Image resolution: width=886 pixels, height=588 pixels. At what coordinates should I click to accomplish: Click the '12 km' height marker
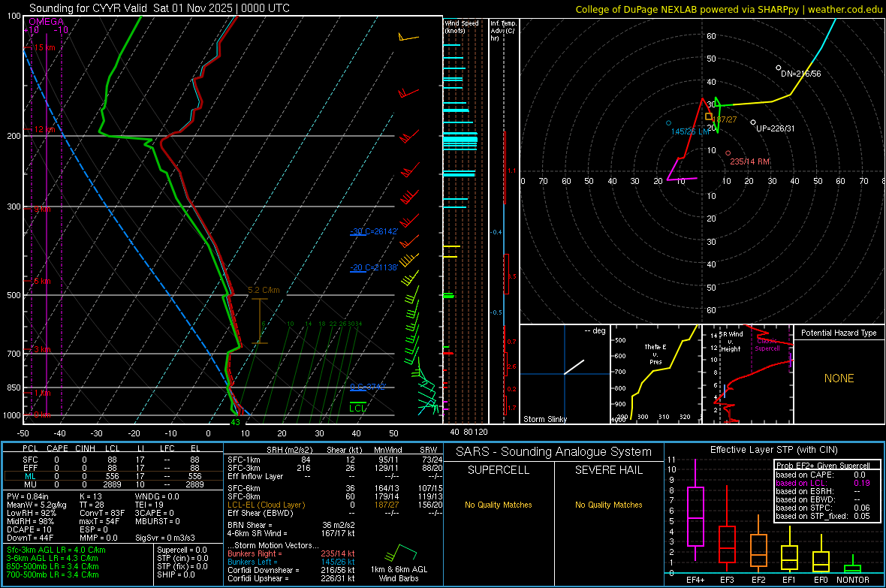[44, 129]
